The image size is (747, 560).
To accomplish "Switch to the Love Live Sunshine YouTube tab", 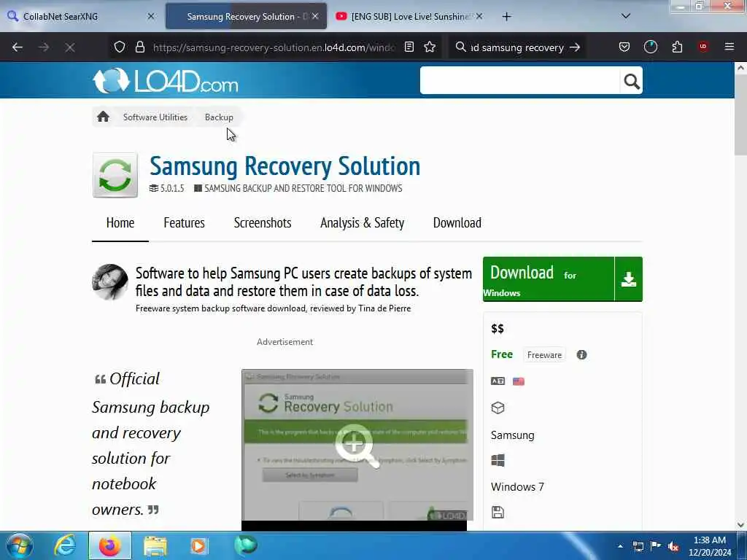I will point(409,16).
